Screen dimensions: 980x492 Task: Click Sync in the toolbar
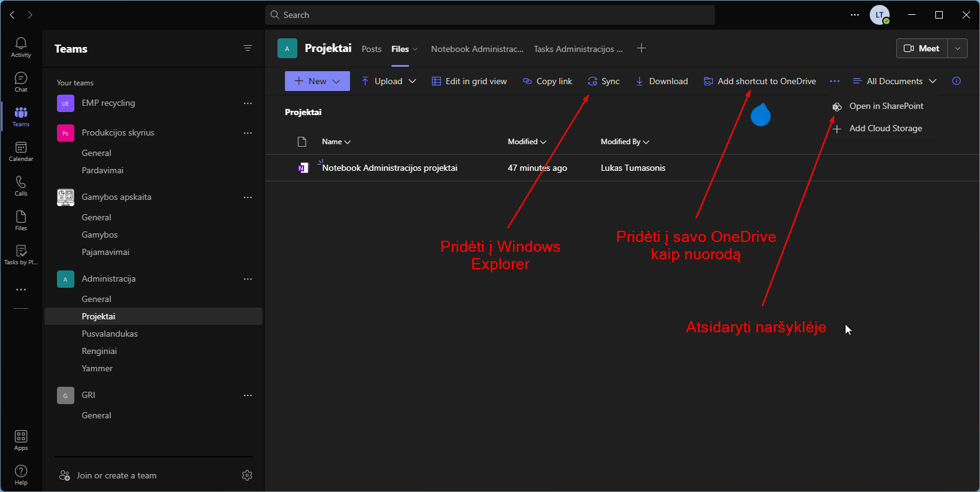pos(604,81)
